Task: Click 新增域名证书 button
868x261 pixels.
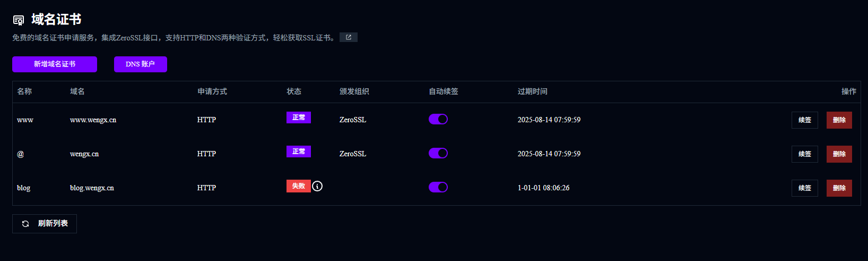Action: click(x=55, y=64)
